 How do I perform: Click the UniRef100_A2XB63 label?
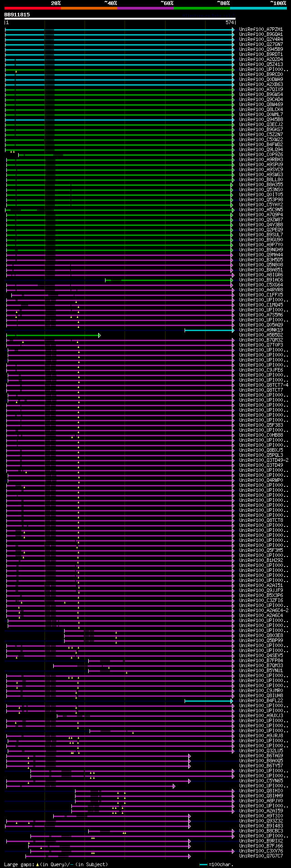click(x=261, y=84)
